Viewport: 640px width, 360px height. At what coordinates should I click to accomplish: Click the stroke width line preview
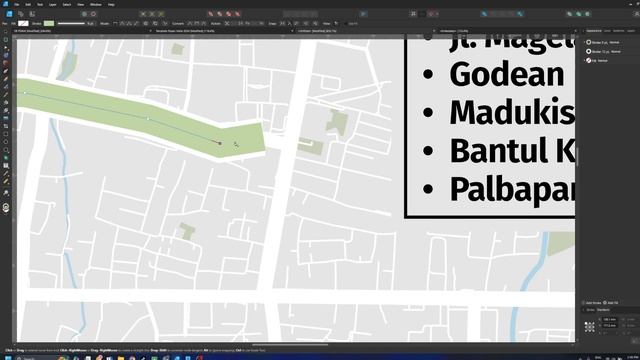[x=71, y=24]
